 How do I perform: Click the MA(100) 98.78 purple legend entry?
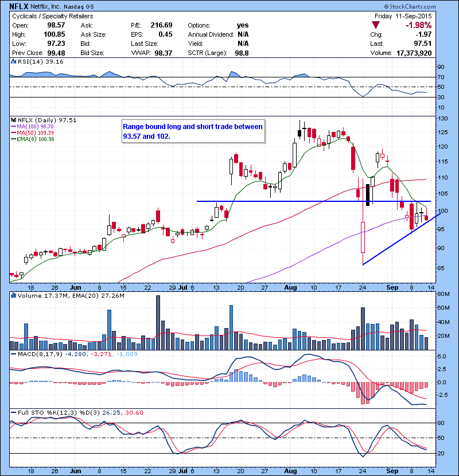33,127
